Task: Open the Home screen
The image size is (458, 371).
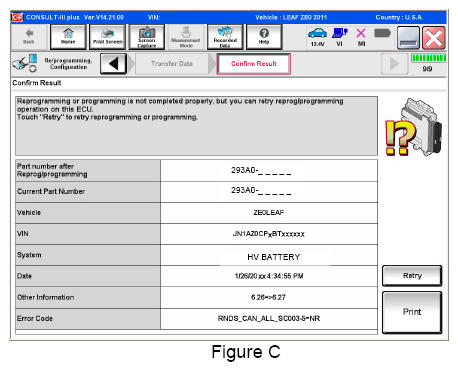Action: [x=68, y=37]
